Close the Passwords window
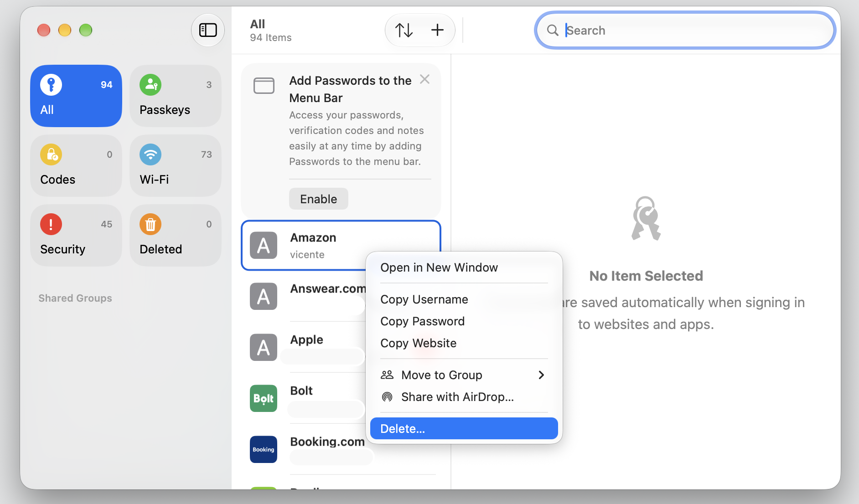Image resolution: width=859 pixels, height=504 pixels. click(44, 30)
